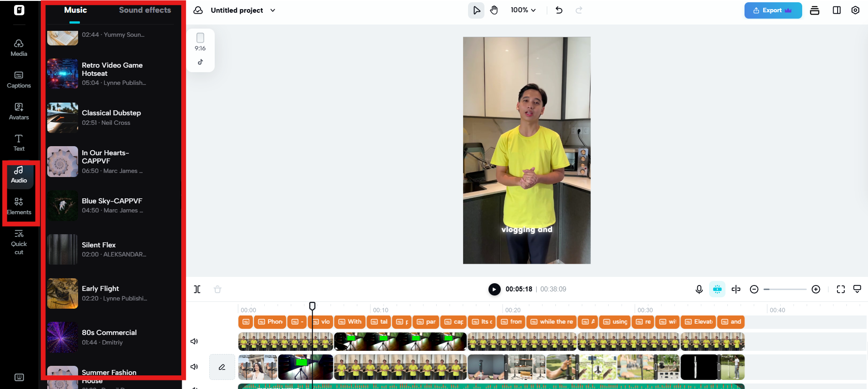Viewport: 868px width, 389px height.
Task: Start voice recording with the microphone
Action: (699, 289)
